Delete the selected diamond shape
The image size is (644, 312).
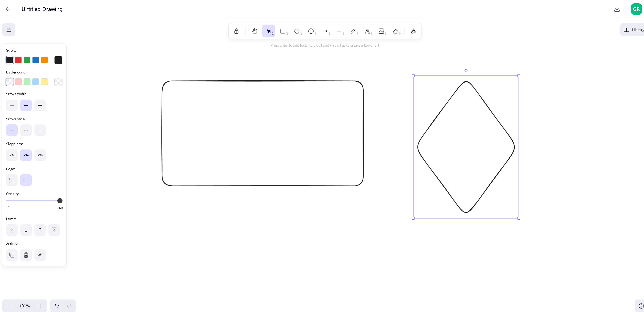coord(26,255)
